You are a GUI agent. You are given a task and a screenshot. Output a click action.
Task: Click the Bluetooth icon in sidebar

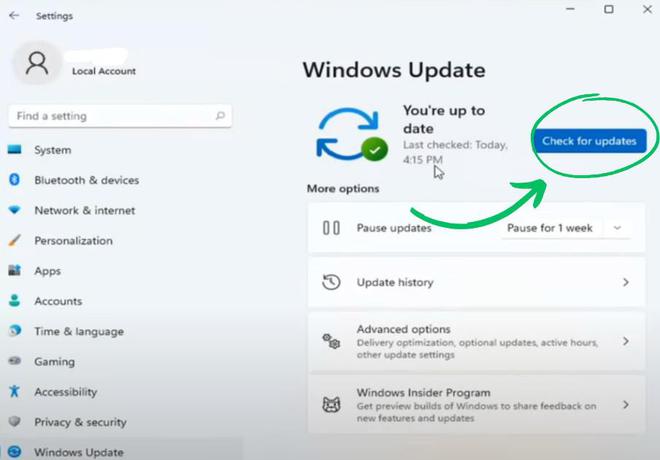pyautogui.click(x=14, y=180)
